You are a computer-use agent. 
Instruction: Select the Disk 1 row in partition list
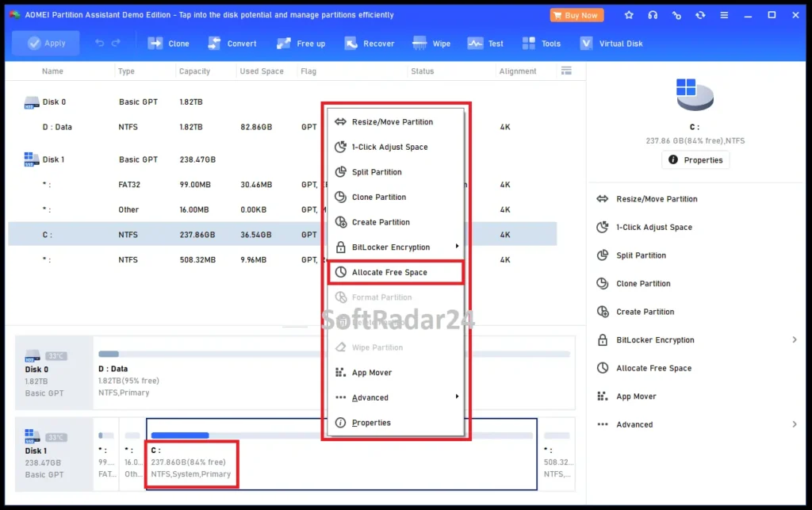pyautogui.click(x=282, y=159)
